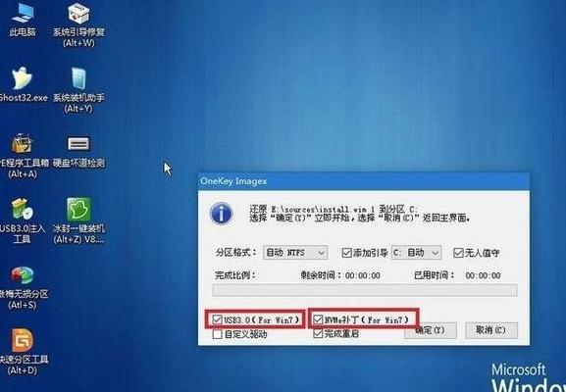The height and width of the screenshot is (392, 566).
Task: Click the OneKey Imagex title bar
Action: click(364, 181)
